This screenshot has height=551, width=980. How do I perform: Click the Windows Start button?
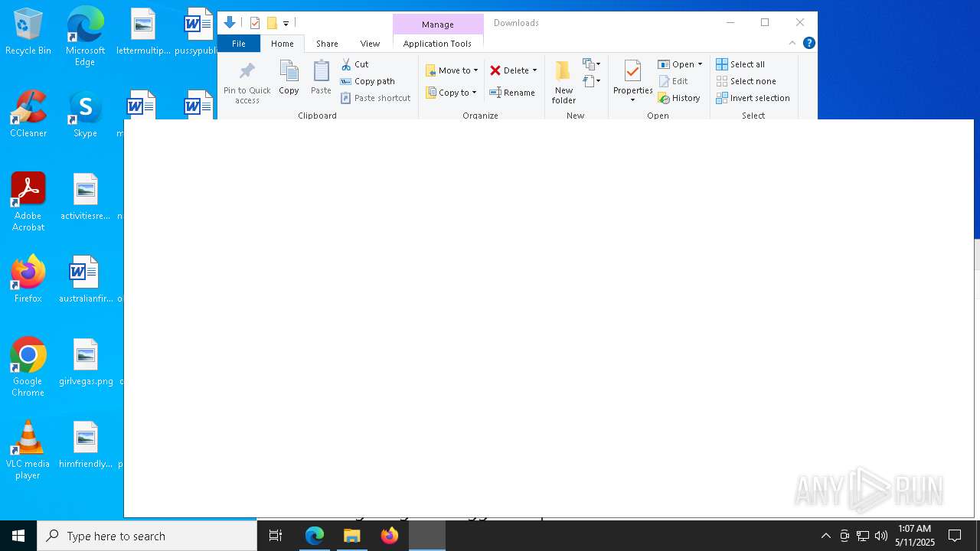(x=18, y=536)
